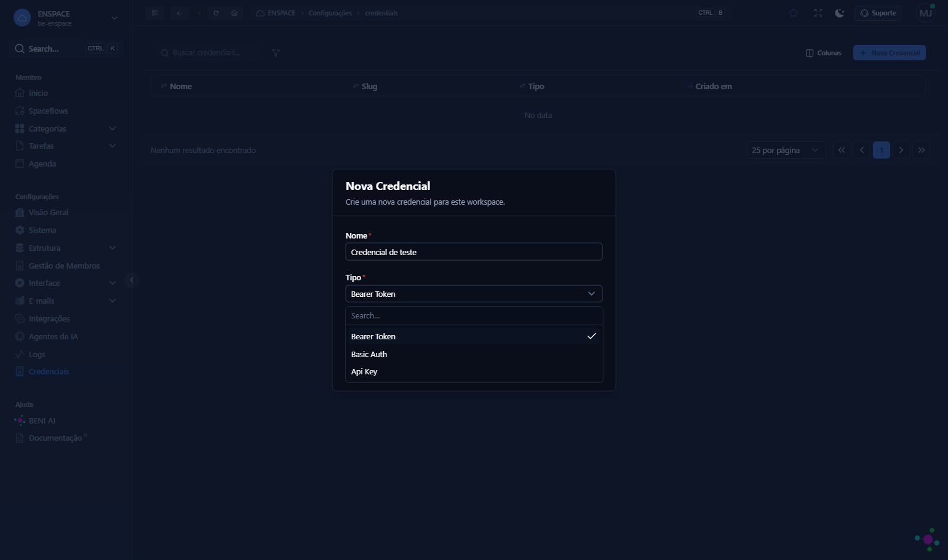Screen dimensions: 948x560
Task: Click favorite star icon in header
Action: tap(794, 13)
